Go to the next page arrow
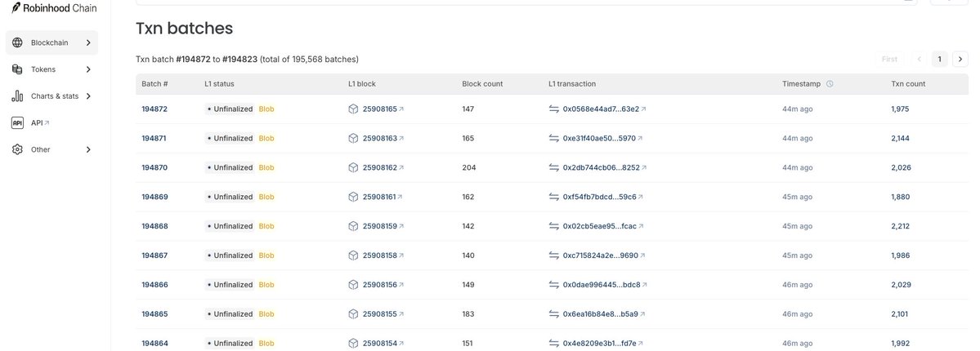980x351 pixels. tap(960, 60)
